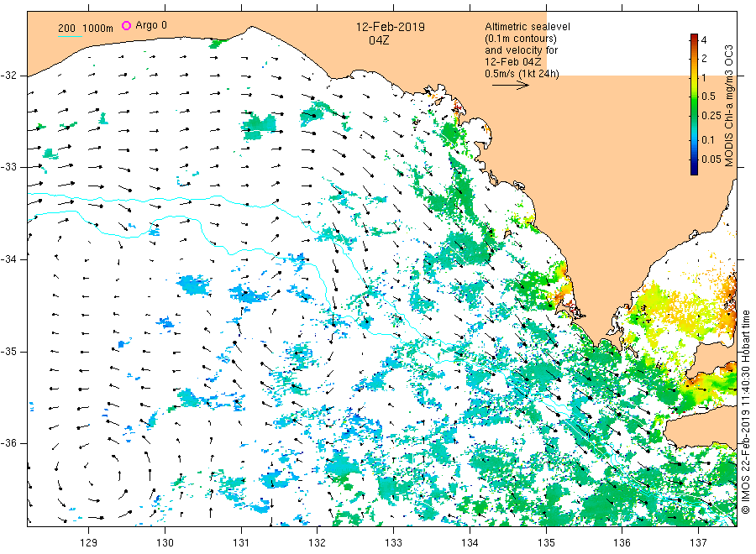The image size is (756, 554).
Task: Click the longitude label 134
Action: pos(470,543)
